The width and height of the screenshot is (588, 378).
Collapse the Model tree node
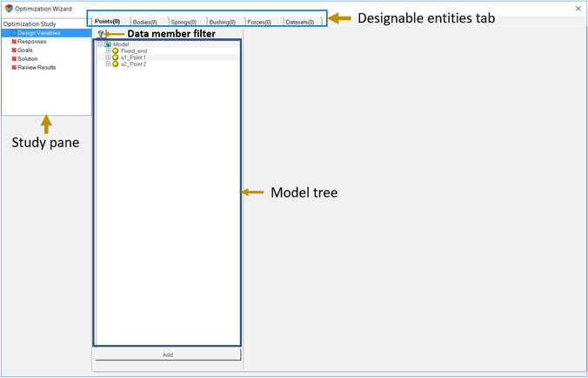click(x=101, y=44)
